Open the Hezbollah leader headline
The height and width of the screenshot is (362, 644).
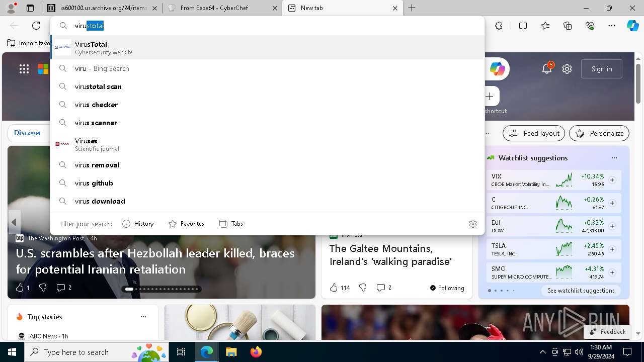(x=155, y=261)
